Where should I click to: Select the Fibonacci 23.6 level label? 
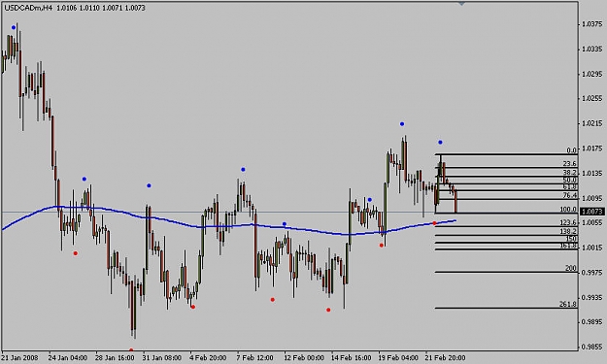pos(569,164)
